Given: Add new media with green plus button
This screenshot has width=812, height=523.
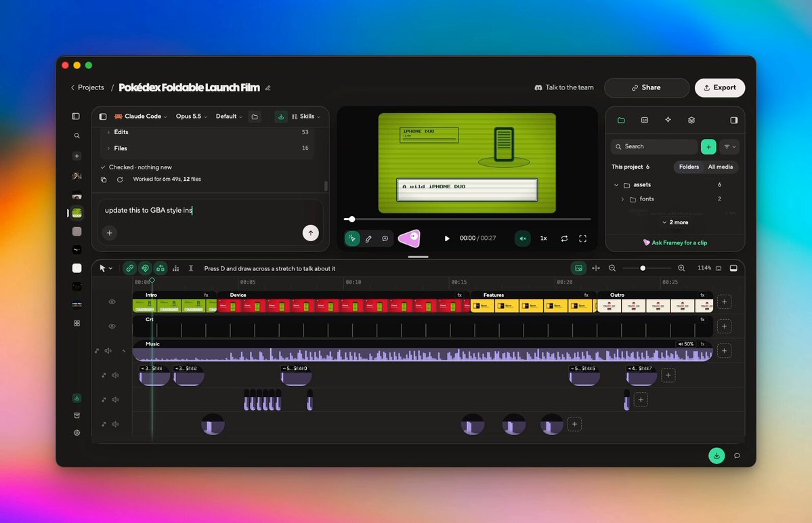Looking at the screenshot, I should click(708, 146).
